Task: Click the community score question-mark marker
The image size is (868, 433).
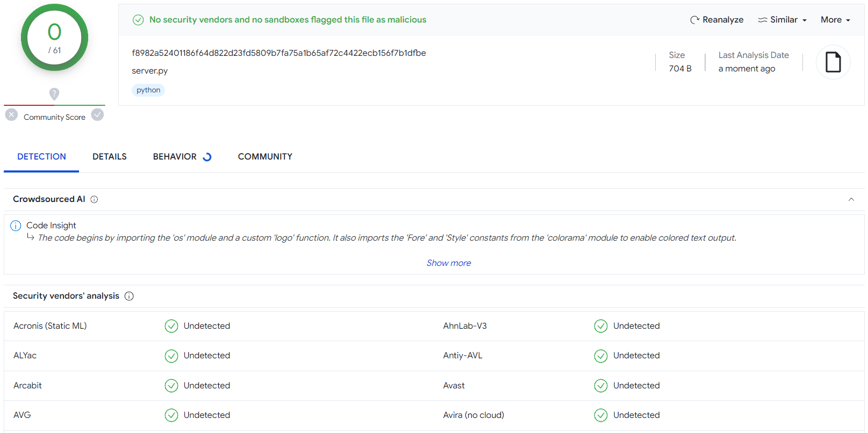Action: (54, 94)
